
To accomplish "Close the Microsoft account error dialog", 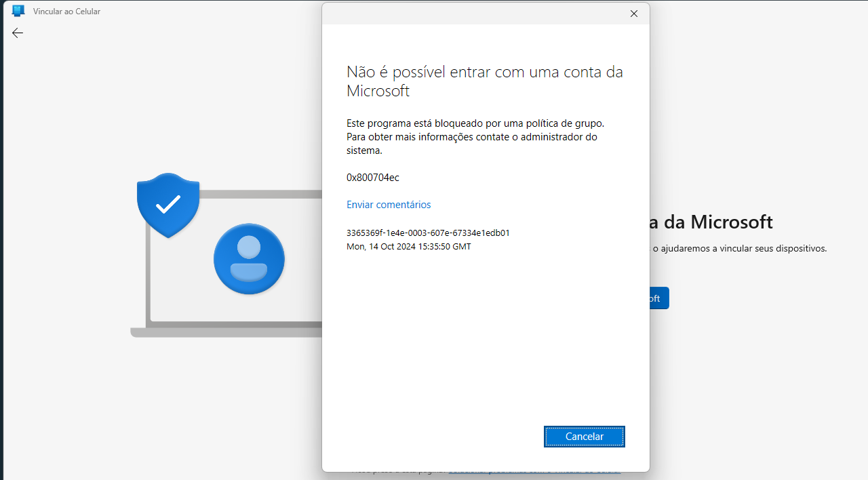I will pyautogui.click(x=634, y=14).
